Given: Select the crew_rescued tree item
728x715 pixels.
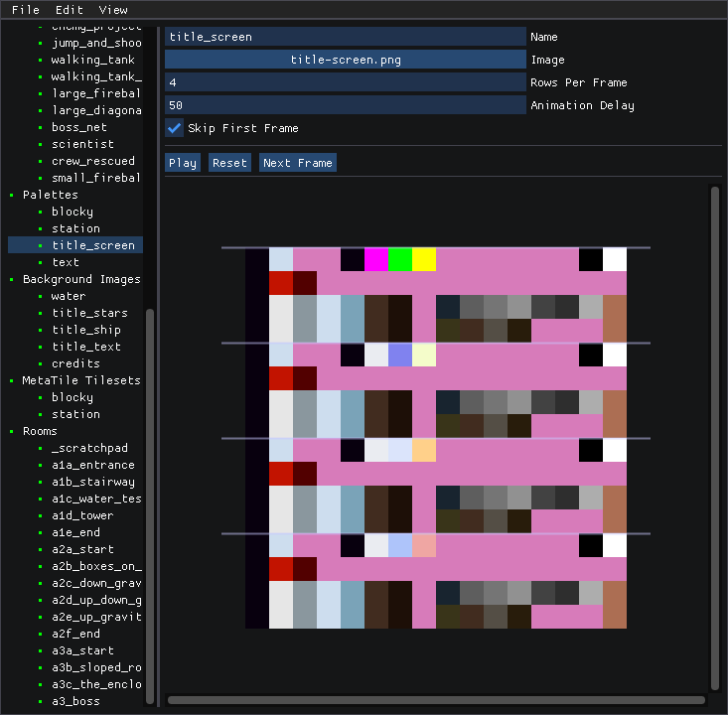Looking at the screenshot, I should [92, 161].
